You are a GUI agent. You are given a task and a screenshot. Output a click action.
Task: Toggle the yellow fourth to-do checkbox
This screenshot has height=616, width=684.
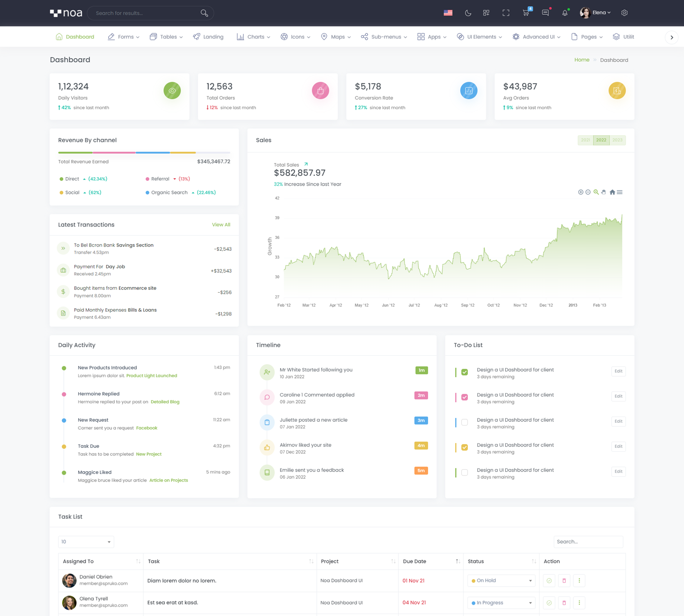465,447
